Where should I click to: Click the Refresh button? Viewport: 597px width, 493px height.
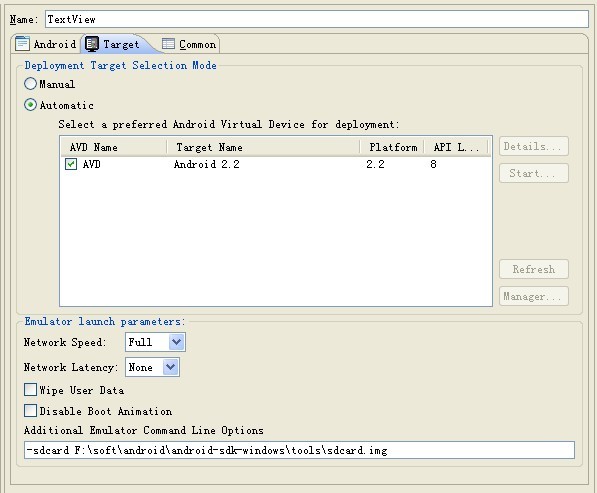(x=534, y=269)
